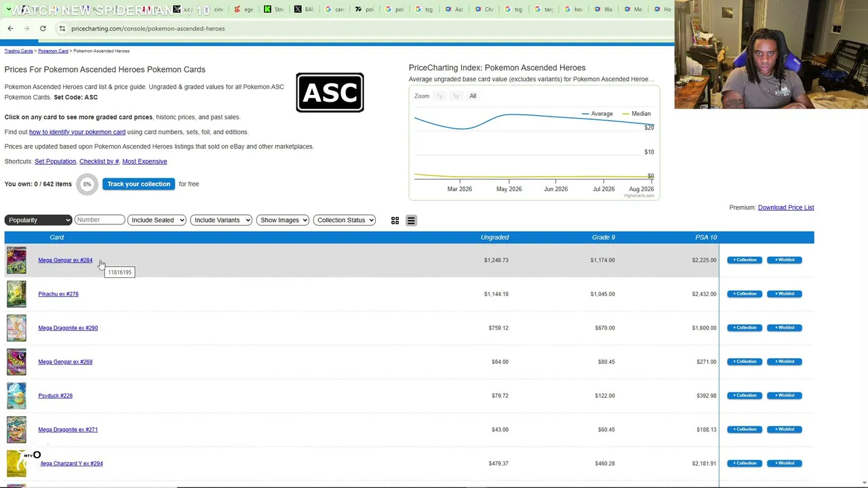The height and width of the screenshot is (488, 868).
Task: Open the Checklist by # shortcut
Action: click(x=99, y=161)
